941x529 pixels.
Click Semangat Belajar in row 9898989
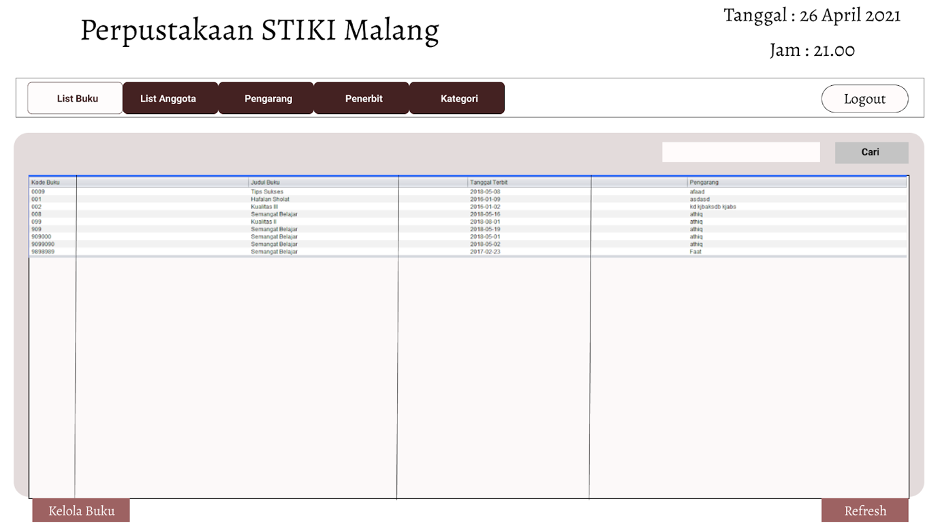click(x=274, y=252)
